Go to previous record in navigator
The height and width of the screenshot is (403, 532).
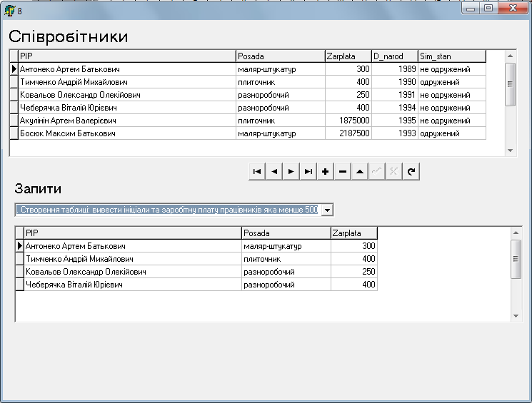tap(274, 171)
